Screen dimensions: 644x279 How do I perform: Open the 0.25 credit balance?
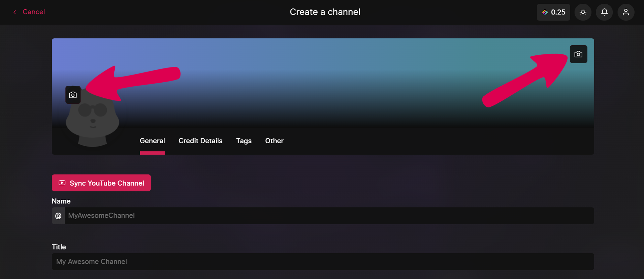click(x=558, y=12)
